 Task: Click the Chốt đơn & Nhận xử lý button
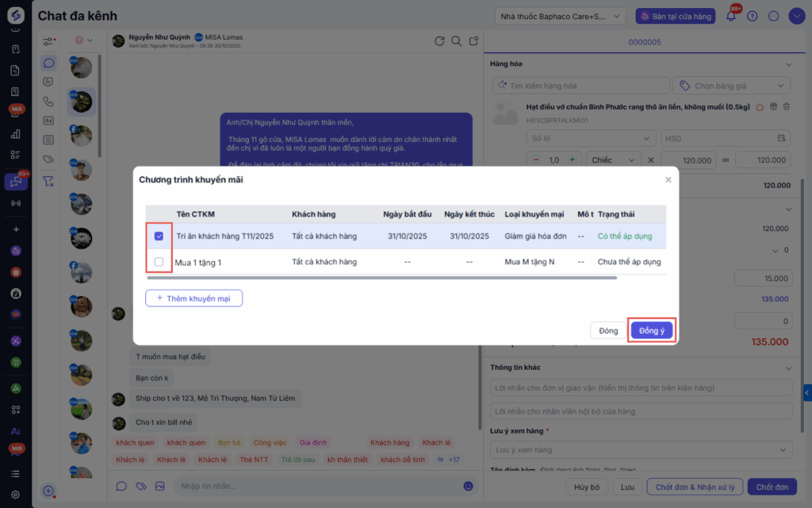click(695, 487)
